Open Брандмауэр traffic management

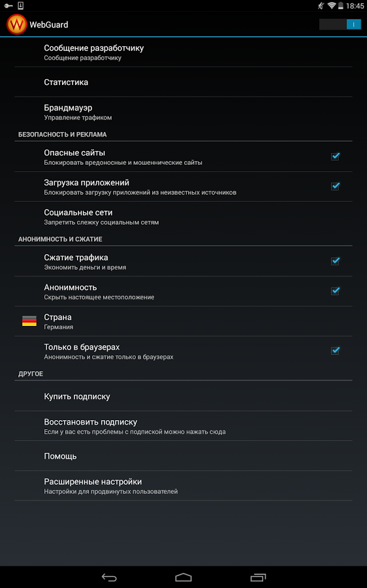pos(183,112)
